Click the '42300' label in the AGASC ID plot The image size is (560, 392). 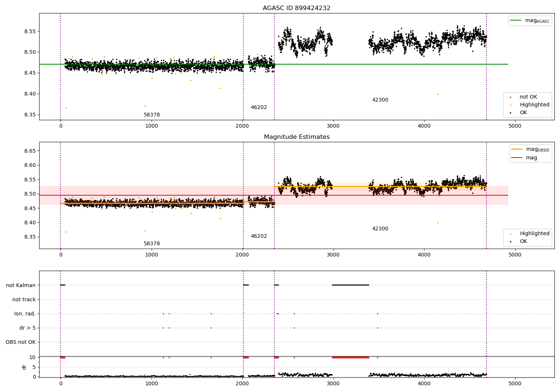[x=380, y=100]
